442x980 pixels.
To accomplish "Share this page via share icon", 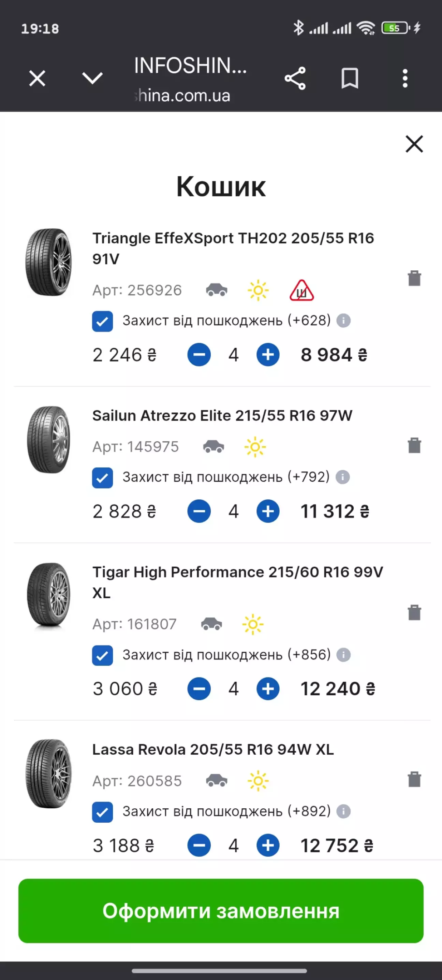I will pos(295,79).
